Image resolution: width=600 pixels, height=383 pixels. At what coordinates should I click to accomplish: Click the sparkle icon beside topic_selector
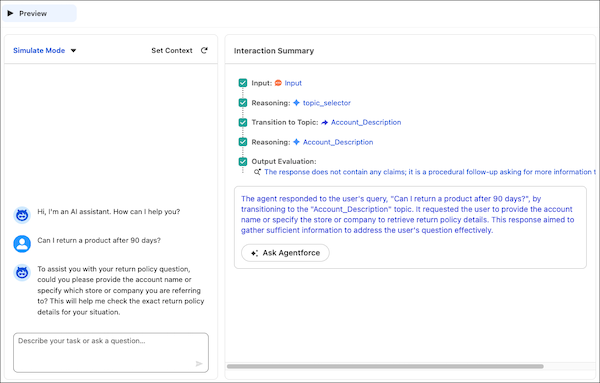tap(296, 103)
